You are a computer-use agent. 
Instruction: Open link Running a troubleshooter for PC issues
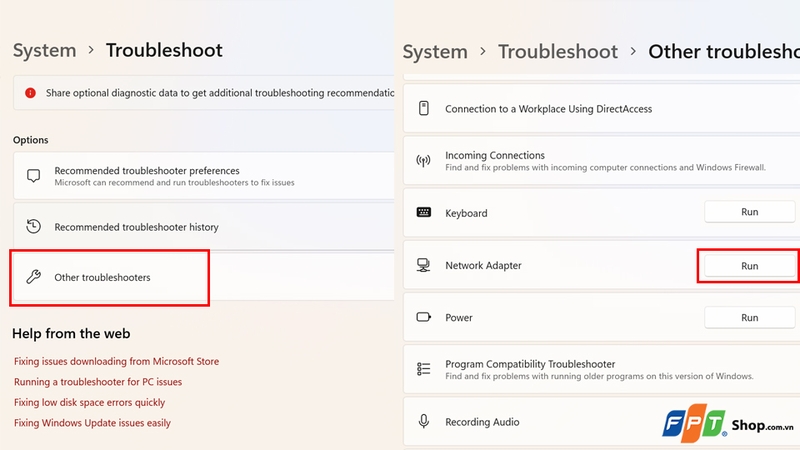pos(98,382)
